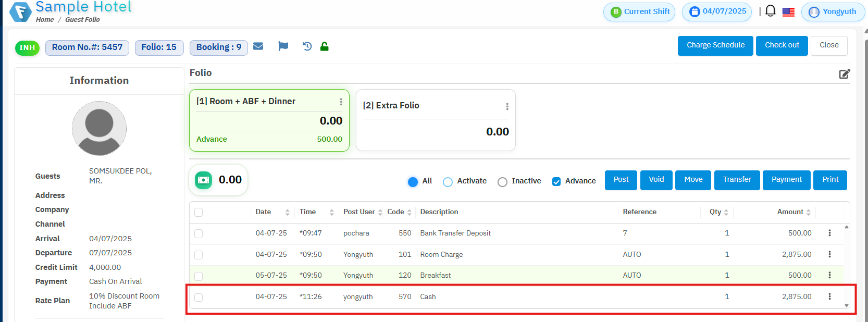Image resolution: width=868 pixels, height=322 pixels.
Task: Uncheck the Advance checkbox
Action: coord(556,182)
